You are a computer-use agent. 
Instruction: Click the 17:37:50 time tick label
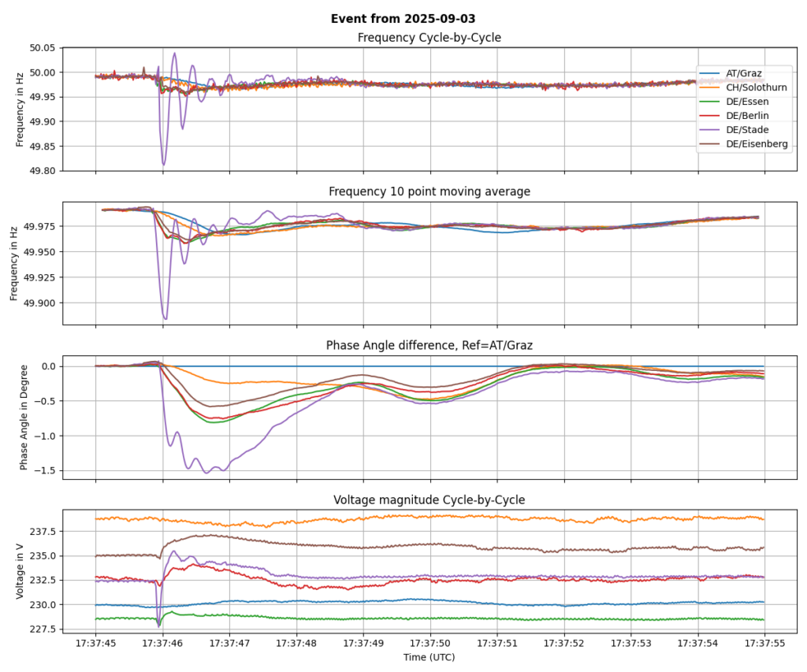point(430,643)
